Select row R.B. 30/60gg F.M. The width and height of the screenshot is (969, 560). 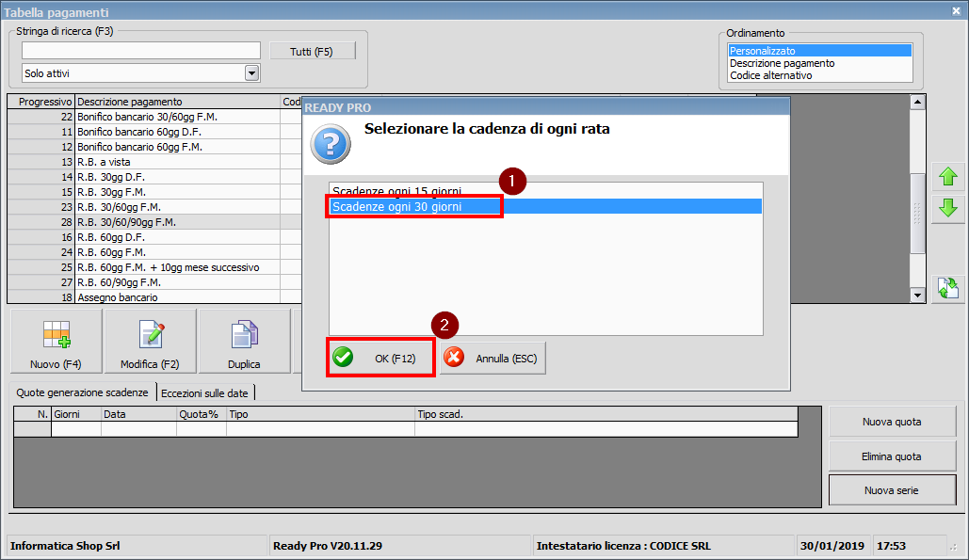click(154, 207)
